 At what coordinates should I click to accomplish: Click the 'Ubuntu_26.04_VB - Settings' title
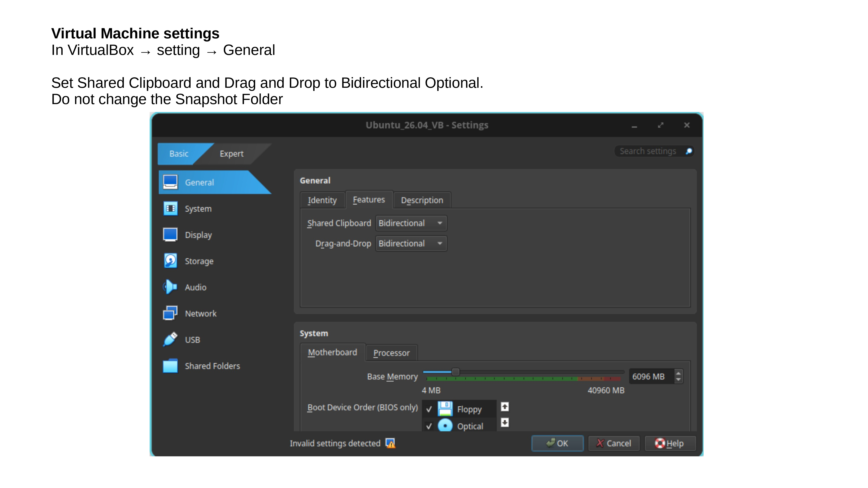coord(427,125)
